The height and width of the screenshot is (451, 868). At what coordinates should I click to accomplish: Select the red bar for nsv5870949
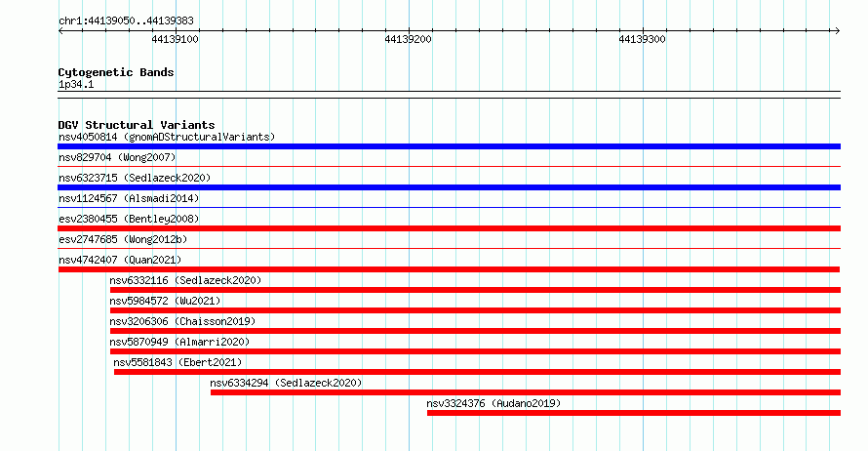pyautogui.click(x=476, y=351)
